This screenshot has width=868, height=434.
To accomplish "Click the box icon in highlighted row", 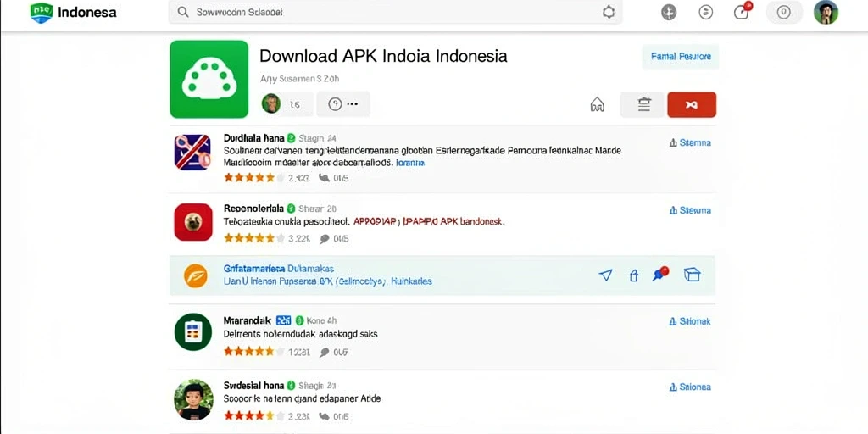I will [693, 275].
